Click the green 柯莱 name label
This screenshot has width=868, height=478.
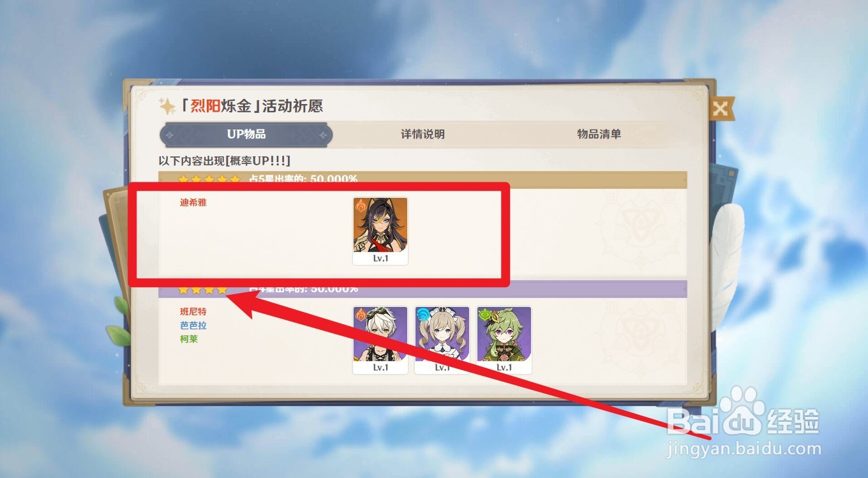tap(189, 339)
